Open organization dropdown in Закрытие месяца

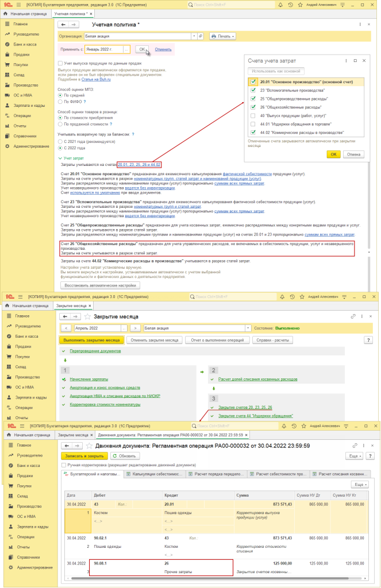tap(248, 328)
